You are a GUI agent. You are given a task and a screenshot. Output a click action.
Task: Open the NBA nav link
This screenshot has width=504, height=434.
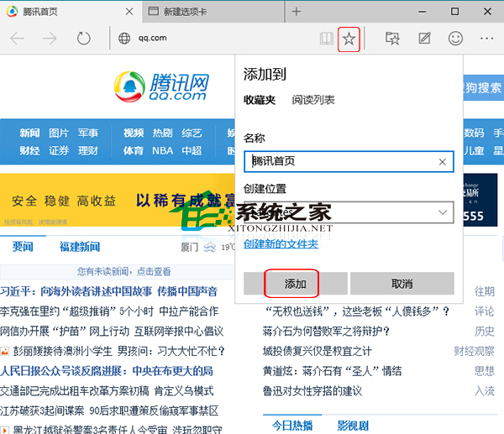(163, 150)
